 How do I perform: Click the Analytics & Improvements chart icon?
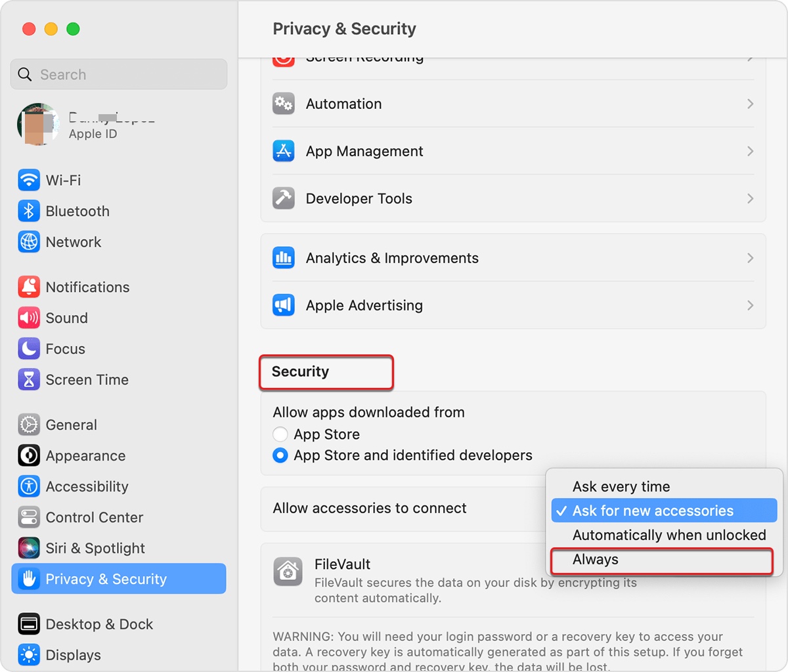click(x=283, y=257)
